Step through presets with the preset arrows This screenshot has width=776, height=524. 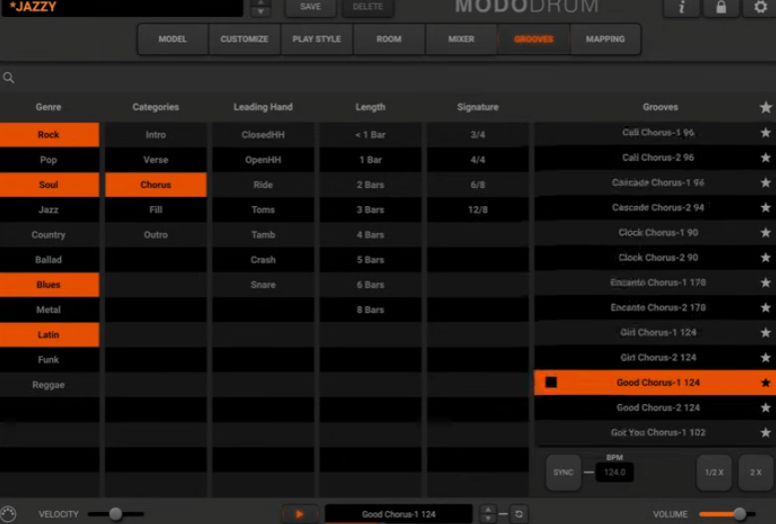pyautogui.click(x=260, y=8)
